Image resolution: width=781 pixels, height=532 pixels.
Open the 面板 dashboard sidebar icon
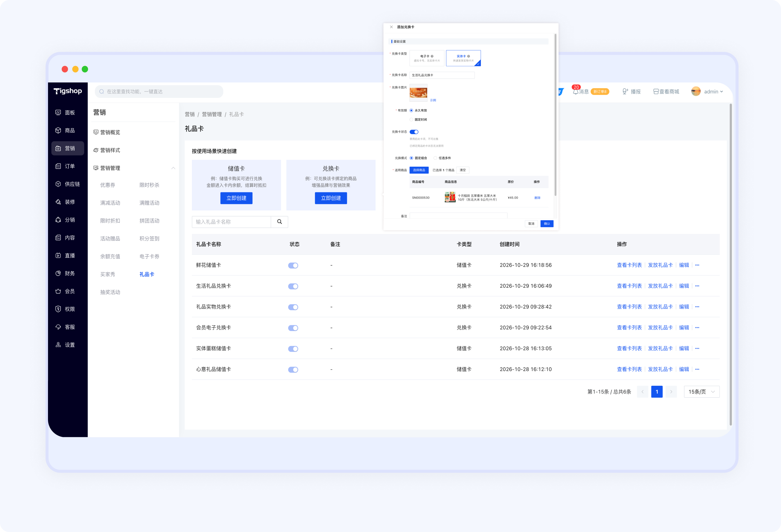click(x=58, y=112)
